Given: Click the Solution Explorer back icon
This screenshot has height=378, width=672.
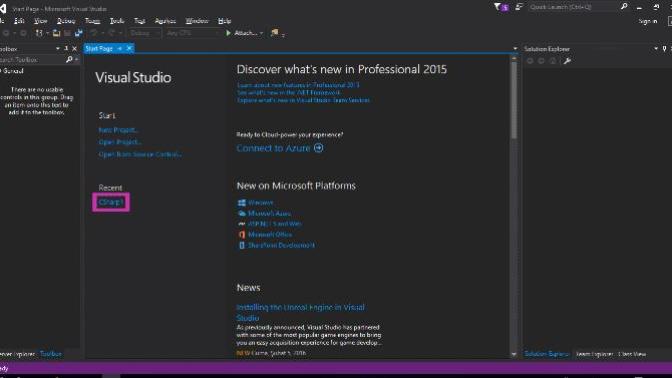Looking at the screenshot, I should [530, 61].
